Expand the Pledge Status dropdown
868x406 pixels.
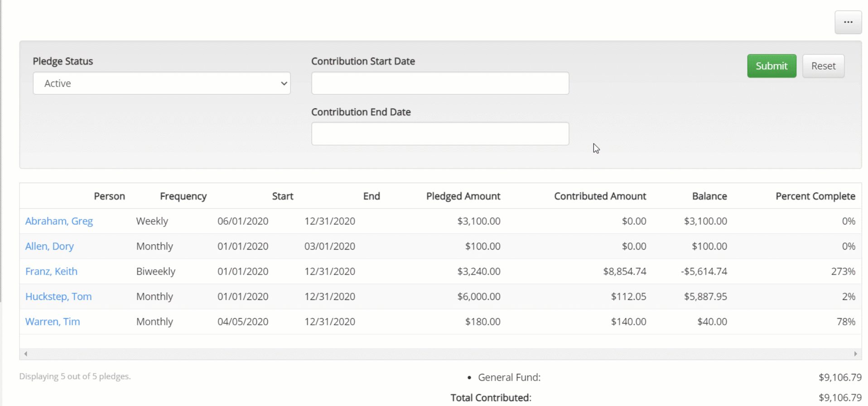coord(162,83)
